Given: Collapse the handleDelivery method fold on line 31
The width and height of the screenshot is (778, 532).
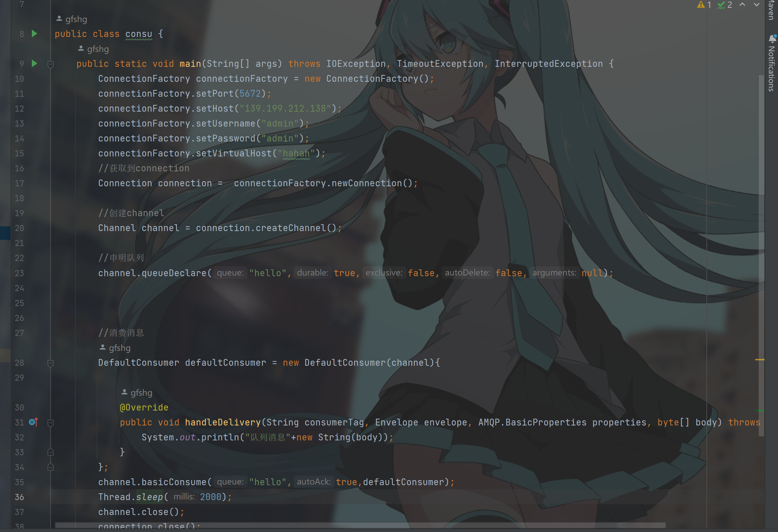Looking at the screenshot, I should pos(51,423).
